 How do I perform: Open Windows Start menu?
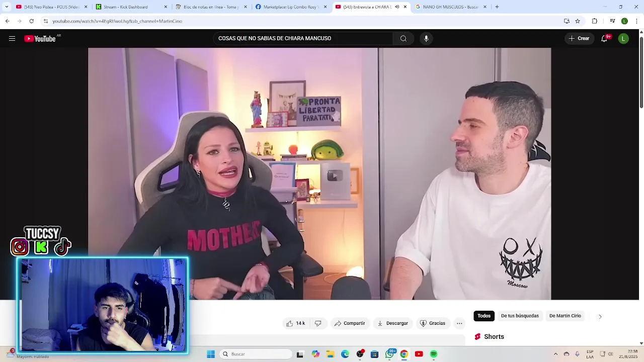(211, 354)
